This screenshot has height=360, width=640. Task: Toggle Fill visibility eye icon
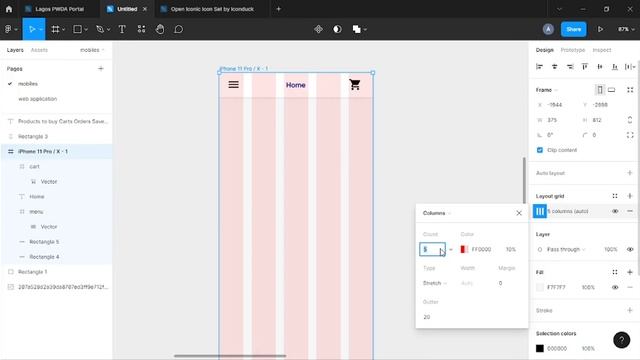point(615,287)
